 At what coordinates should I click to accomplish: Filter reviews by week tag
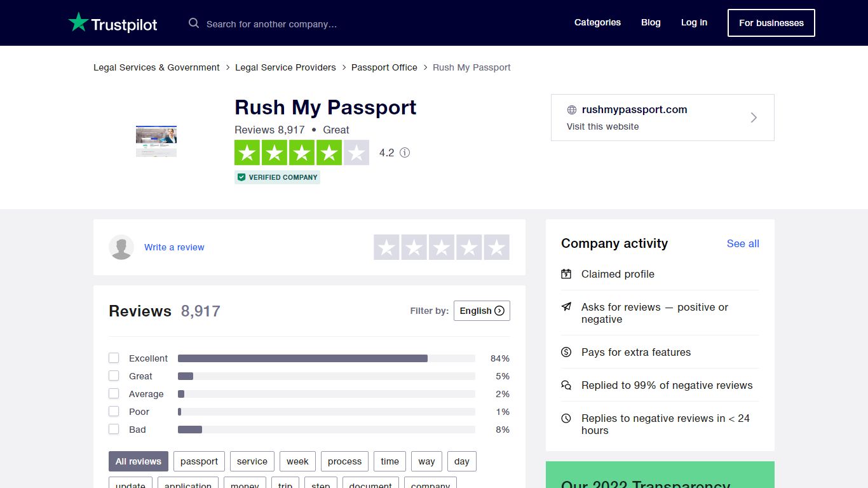tap(297, 461)
